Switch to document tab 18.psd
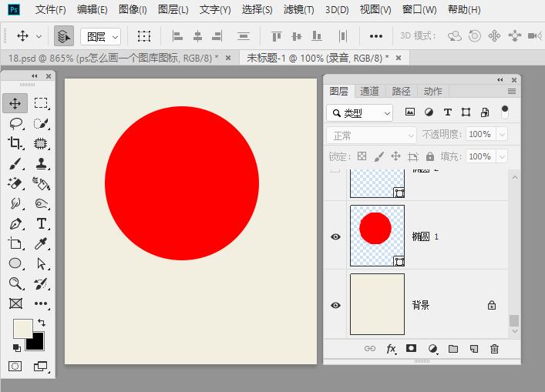This screenshot has width=545, height=392. pyautogui.click(x=113, y=58)
